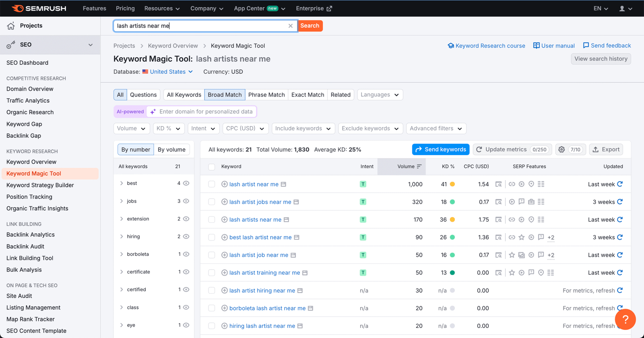
Task: View SERP snapshot icon in 'lash artist near me' row
Action: point(499,184)
